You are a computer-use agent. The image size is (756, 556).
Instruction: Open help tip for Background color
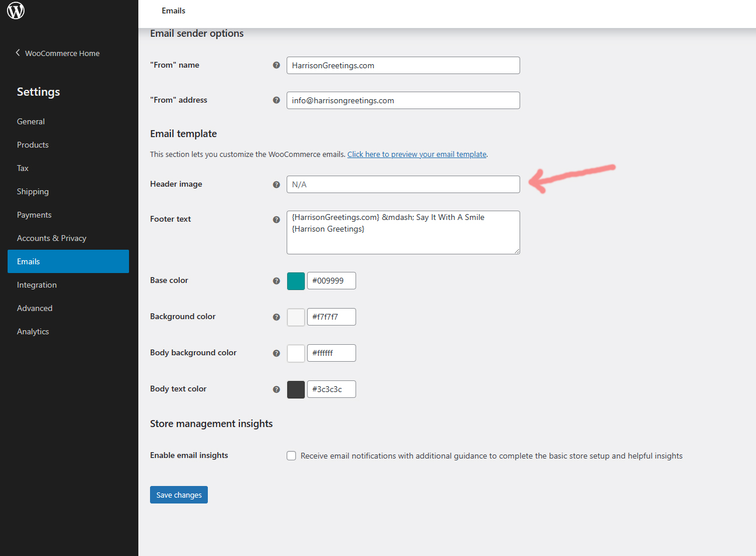[276, 317]
